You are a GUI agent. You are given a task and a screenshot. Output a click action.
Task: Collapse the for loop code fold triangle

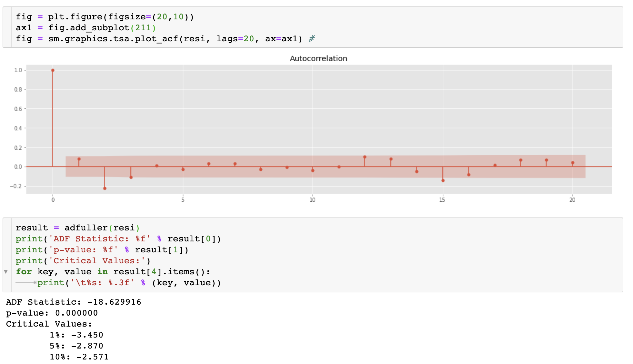pos(6,272)
